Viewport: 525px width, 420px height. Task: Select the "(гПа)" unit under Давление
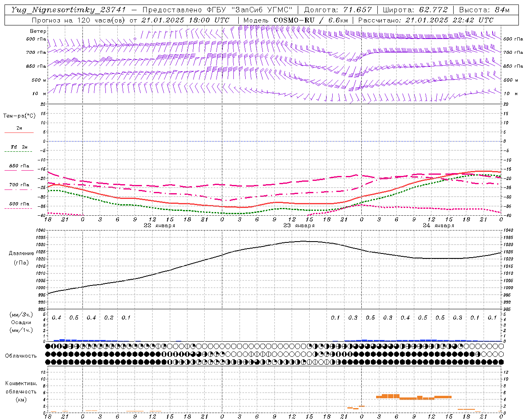point(21,262)
